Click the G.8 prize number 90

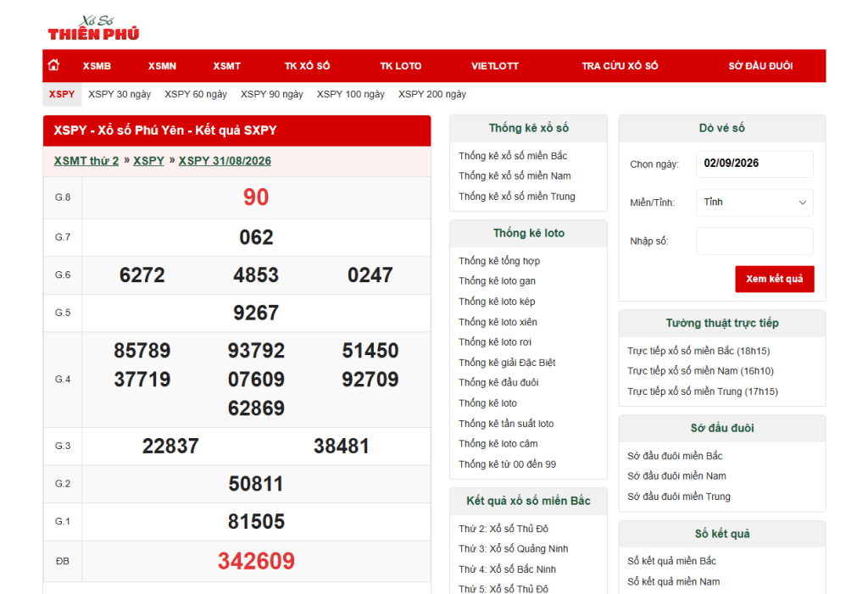[256, 197]
